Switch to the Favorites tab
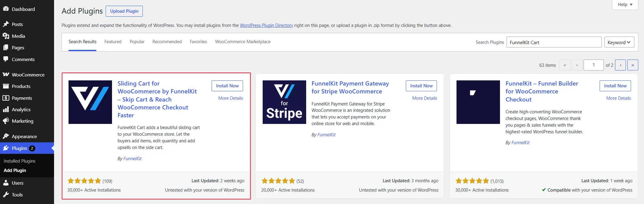 coord(198,42)
